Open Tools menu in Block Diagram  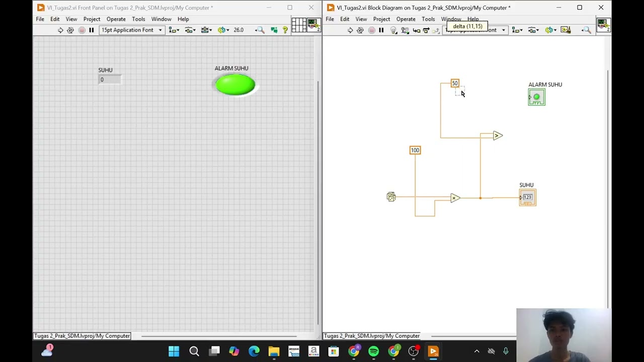click(x=428, y=19)
